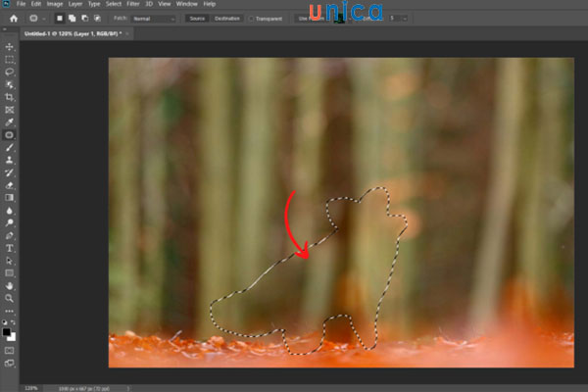Select the Brush tool
Image resolution: width=588 pixels, height=392 pixels.
point(10,147)
